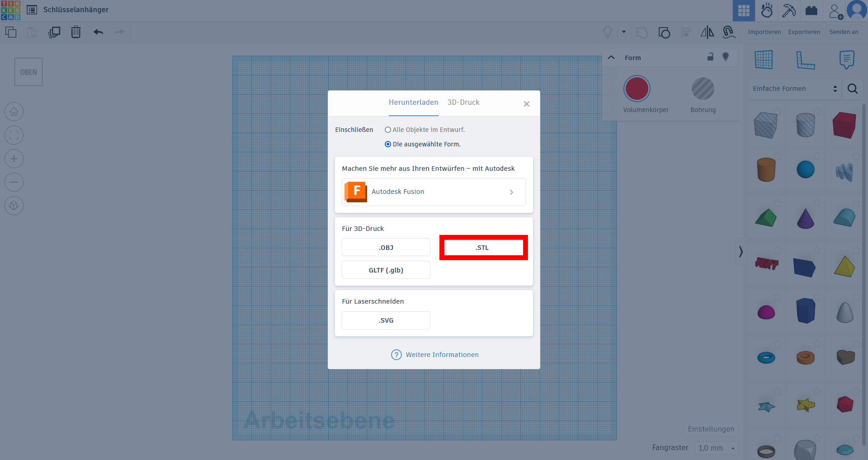Viewport: 868px width, 460px height.
Task: Click the duplicate and repeat icon
Action: click(54, 32)
